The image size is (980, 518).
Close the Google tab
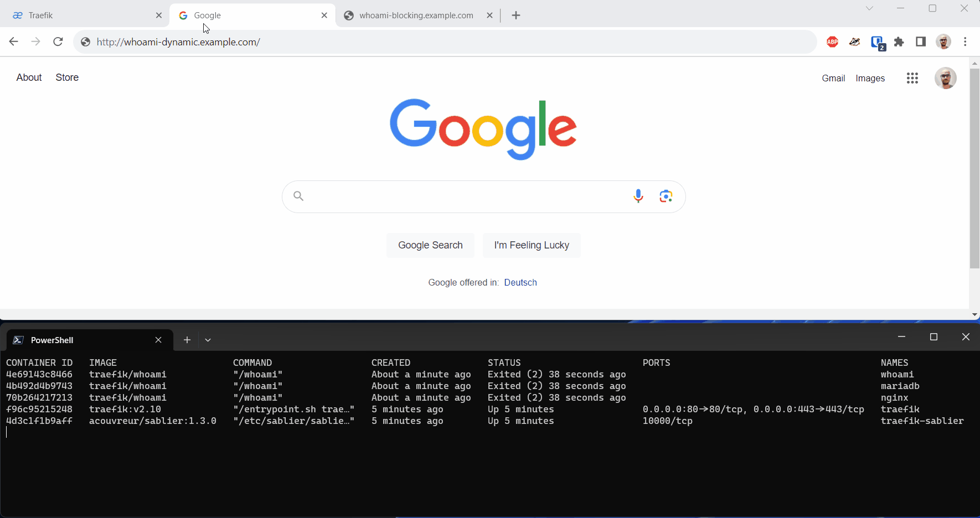click(324, 15)
